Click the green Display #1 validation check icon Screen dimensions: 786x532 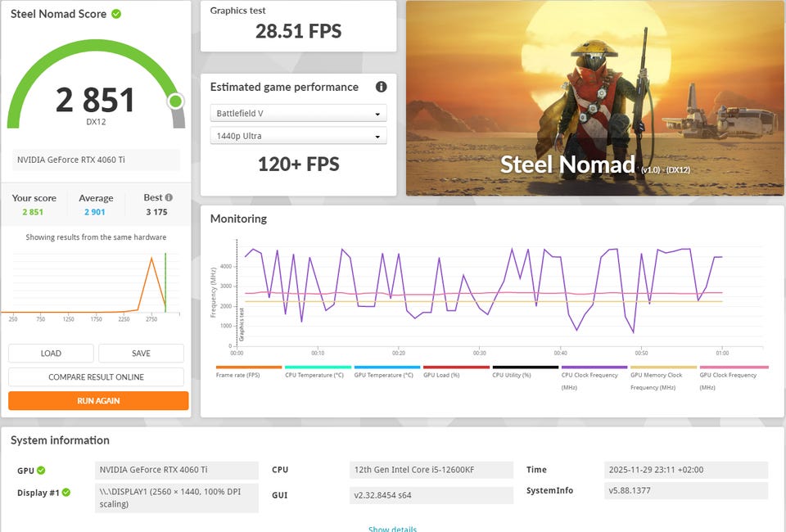(x=66, y=493)
